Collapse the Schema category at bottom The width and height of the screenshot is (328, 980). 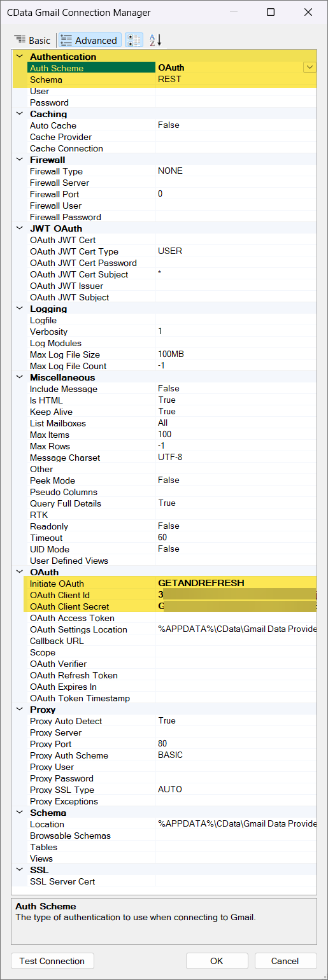coord(19,813)
